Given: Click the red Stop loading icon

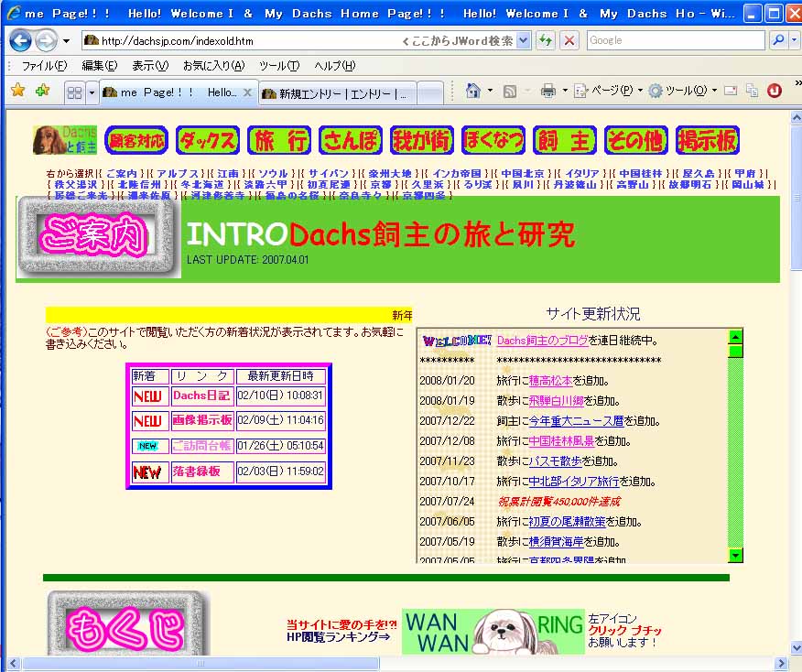Looking at the screenshot, I should (569, 40).
